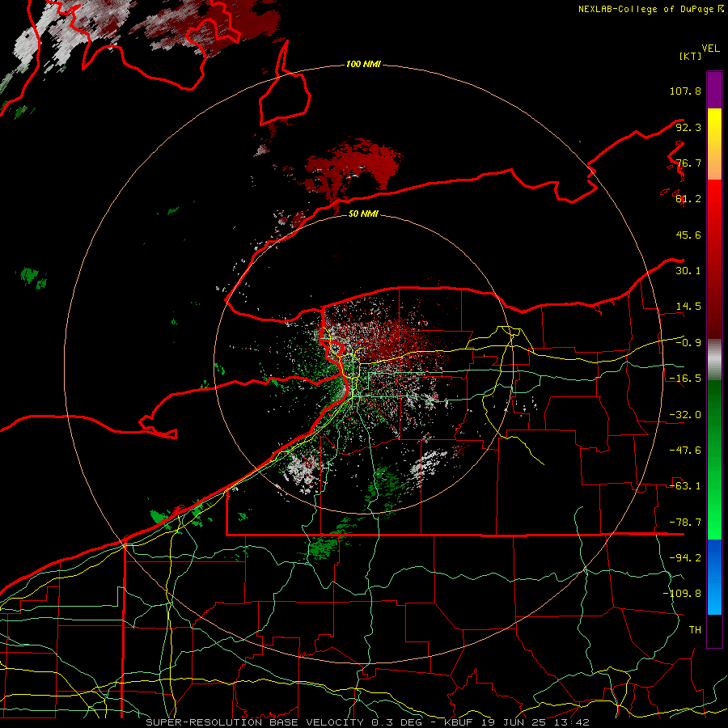Select the -63.1 legend value
The height and width of the screenshot is (728, 728).
685,486
